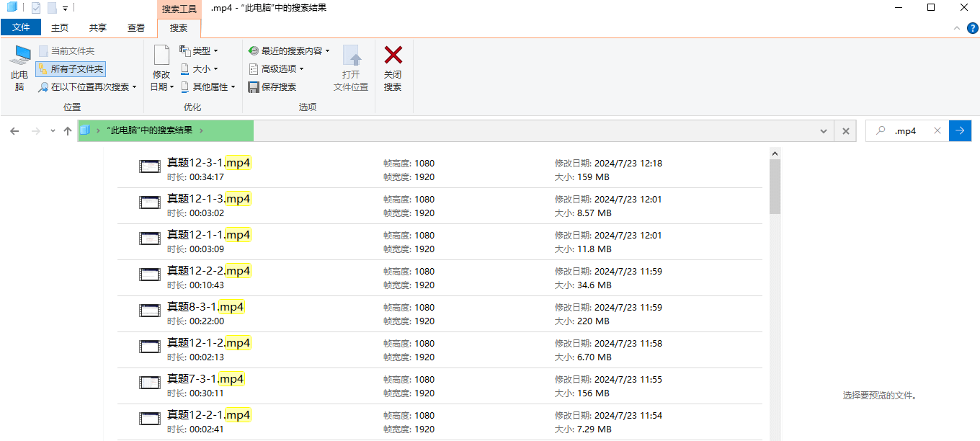Toggle 所有子文件夹 search option
Viewport: 980px width, 441px height.
[x=70, y=68]
